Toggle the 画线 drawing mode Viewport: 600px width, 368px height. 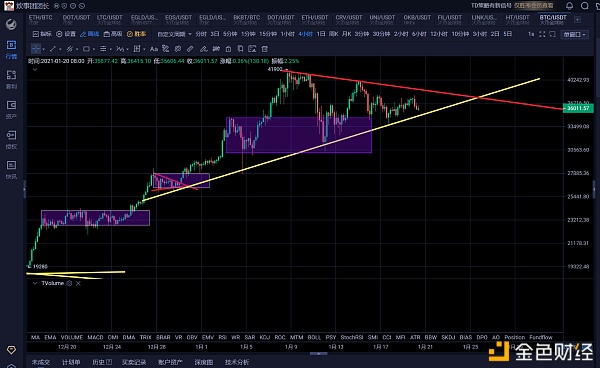click(x=89, y=34)
